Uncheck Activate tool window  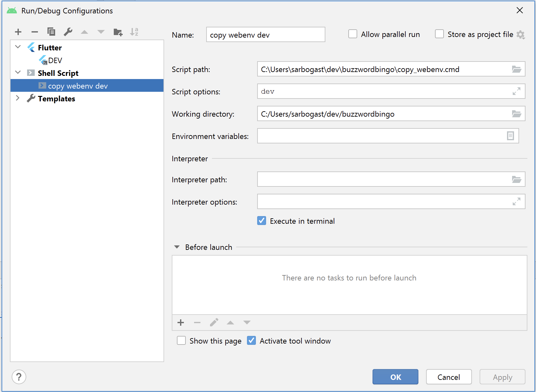(251, 341)
